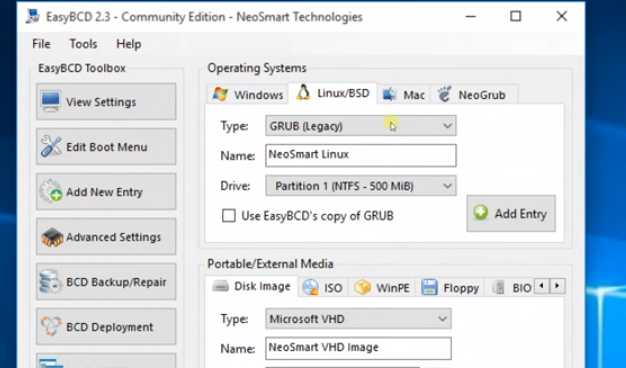Click the Add New Entry button

point(106,192)
